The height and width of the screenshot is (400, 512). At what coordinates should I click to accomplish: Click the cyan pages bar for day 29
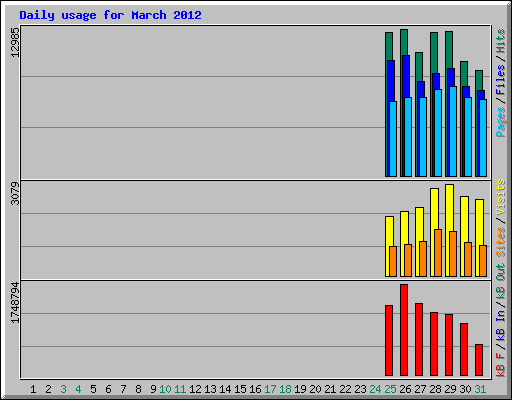point(453,132)
